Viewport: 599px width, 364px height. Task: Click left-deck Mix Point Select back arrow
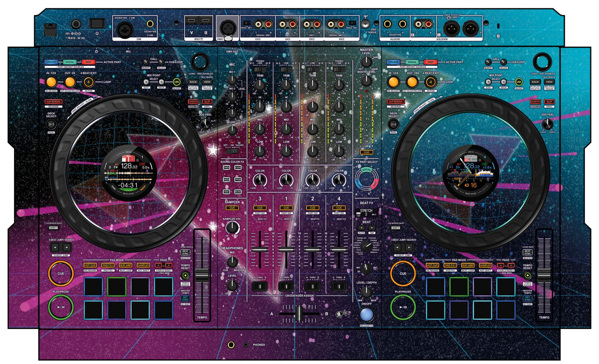pyautogui.click(x=147, y=82)
